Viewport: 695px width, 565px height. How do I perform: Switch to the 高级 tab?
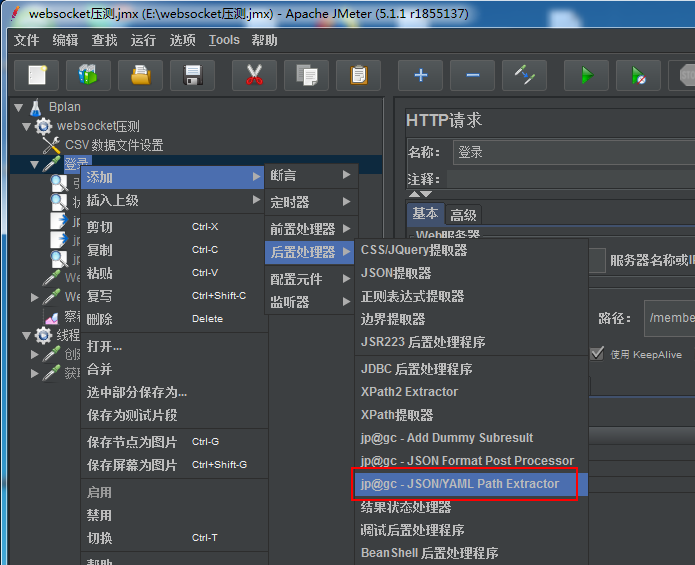pyautogui.click(x=463, y=215)
